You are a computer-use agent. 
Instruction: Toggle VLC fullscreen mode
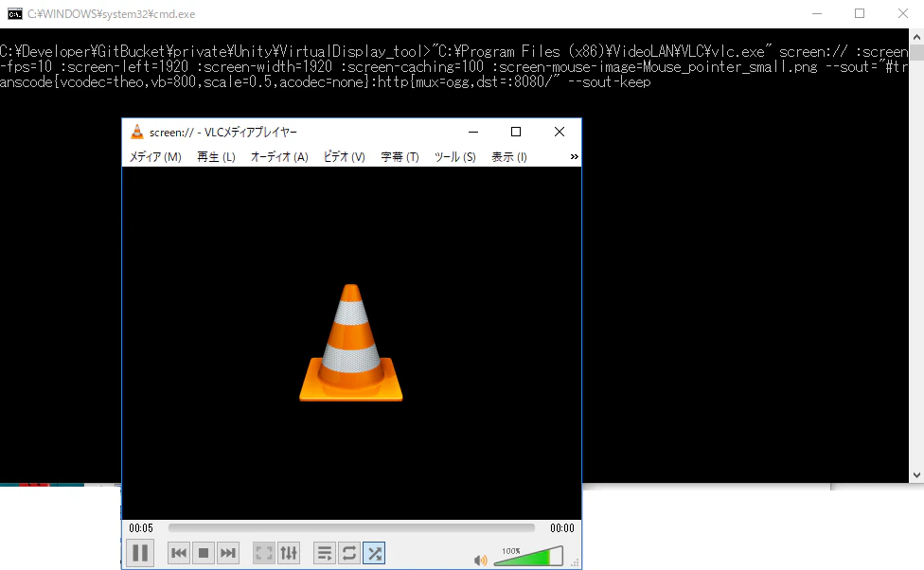pos(263,553)
